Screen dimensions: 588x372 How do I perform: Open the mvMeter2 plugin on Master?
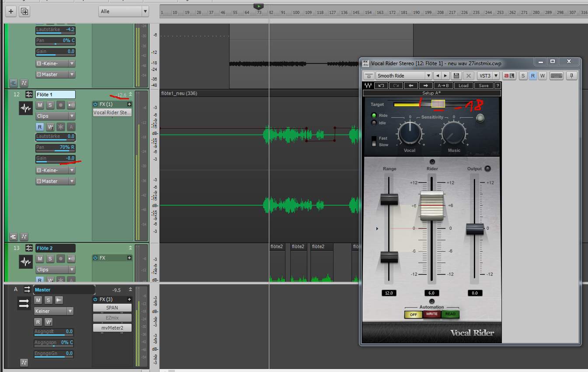pyautogui.click(x=112, y=328)
